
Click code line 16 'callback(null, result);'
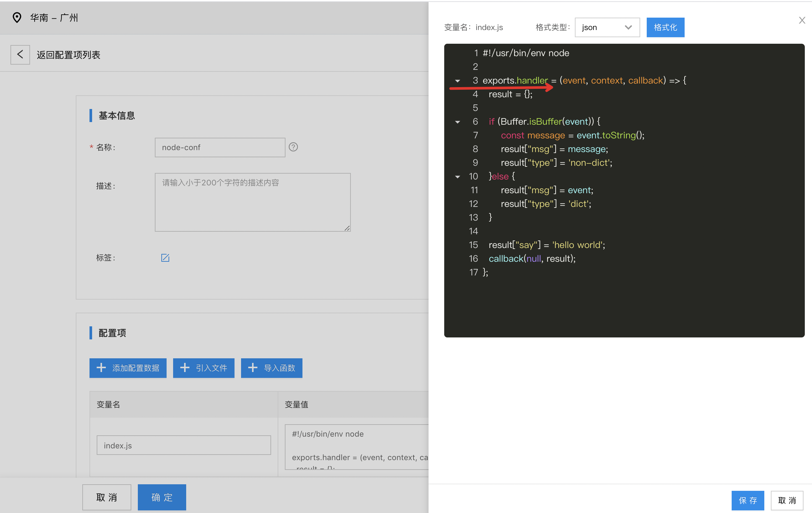click(532, 259)
